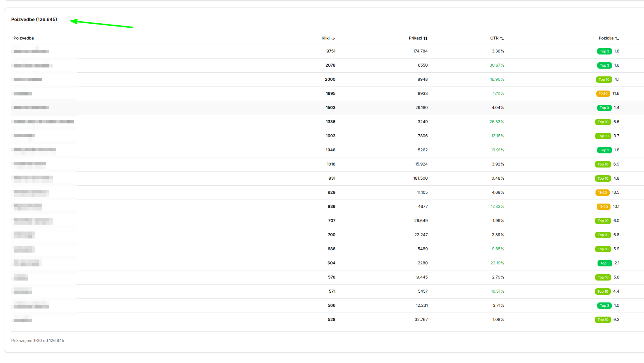Click the 181.500 impressions value
644x363 pixels.
(420, 178)
